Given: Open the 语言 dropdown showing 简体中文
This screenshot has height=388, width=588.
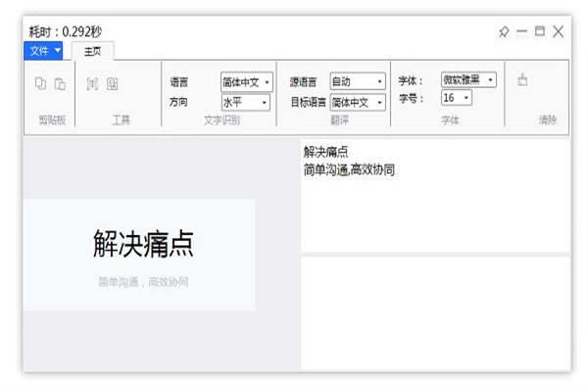Looking at the screenshot, I should point(247,81).
